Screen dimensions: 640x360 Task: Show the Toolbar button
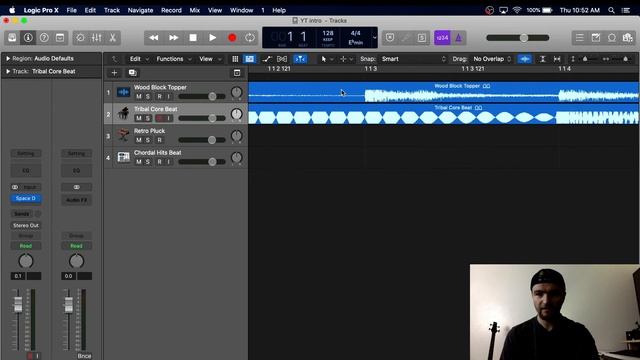click(x=60, y=38)
